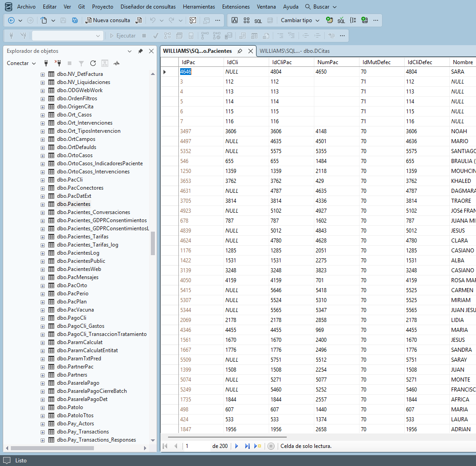Viewport: 476px width, 466px height.
Task: Open the Proyecto menu
Action: coord(103,7)
